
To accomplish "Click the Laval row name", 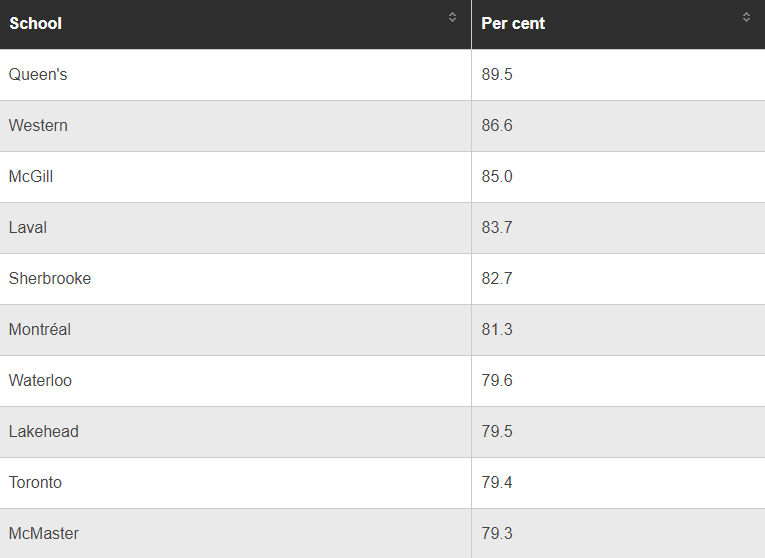I will (x=28, y=228).
